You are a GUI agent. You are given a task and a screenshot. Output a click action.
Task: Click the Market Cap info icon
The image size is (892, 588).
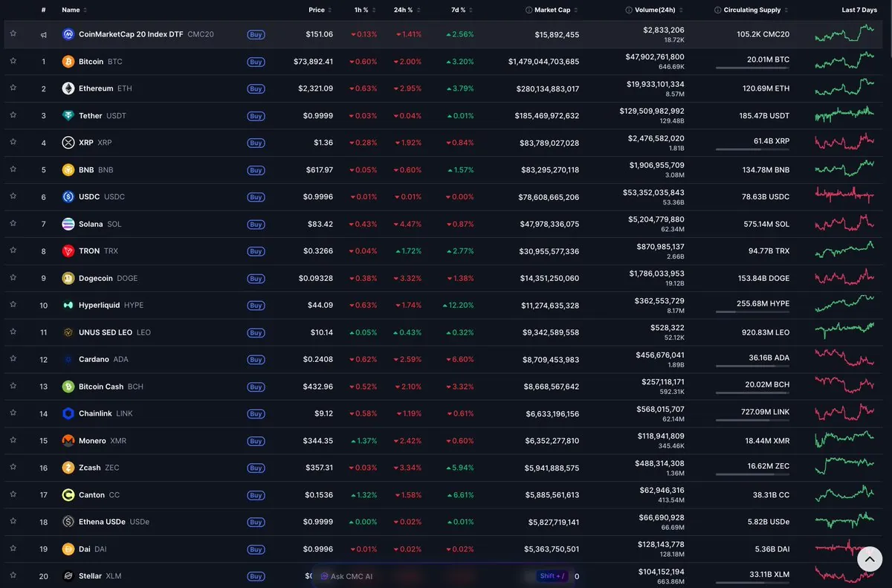pos(529,10)
